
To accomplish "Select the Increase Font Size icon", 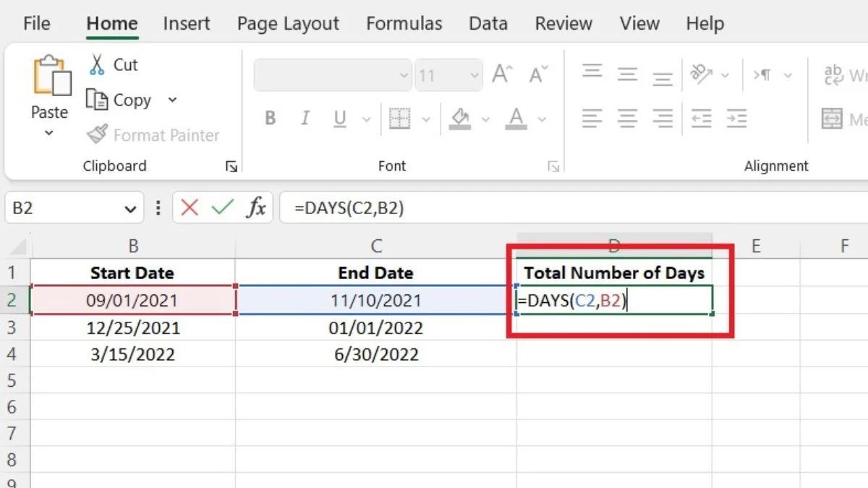I will [501, 73].
